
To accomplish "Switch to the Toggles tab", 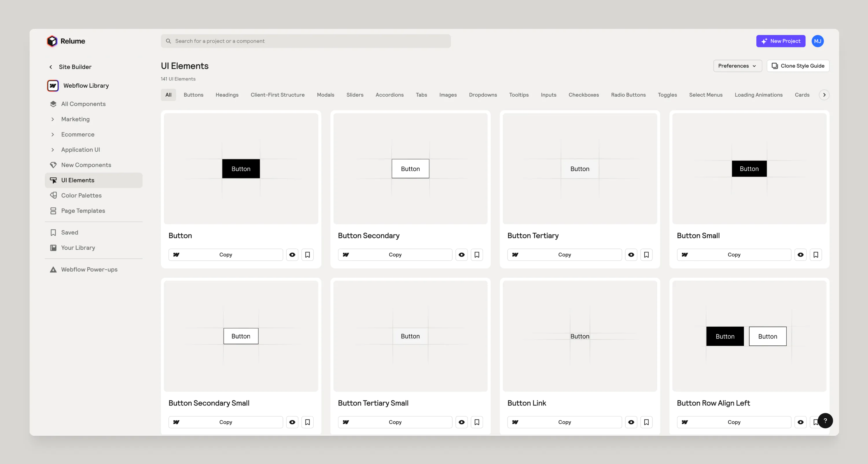I will point(667,95).
